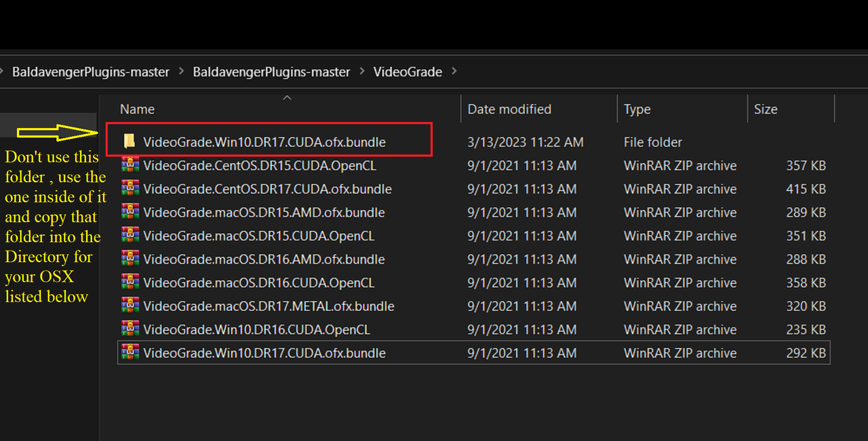
Task: Click the 235 KB size cell
Action: click(x=806, y=329)
